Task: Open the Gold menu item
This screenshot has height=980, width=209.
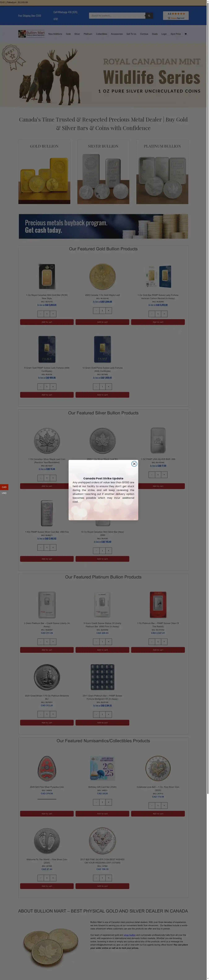Action: coord(68,34)
